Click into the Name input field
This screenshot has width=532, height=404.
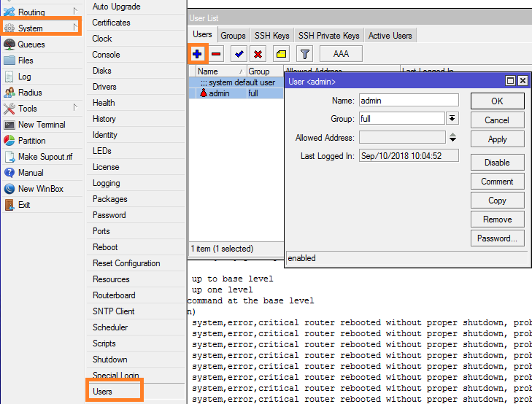click(409, 101)
